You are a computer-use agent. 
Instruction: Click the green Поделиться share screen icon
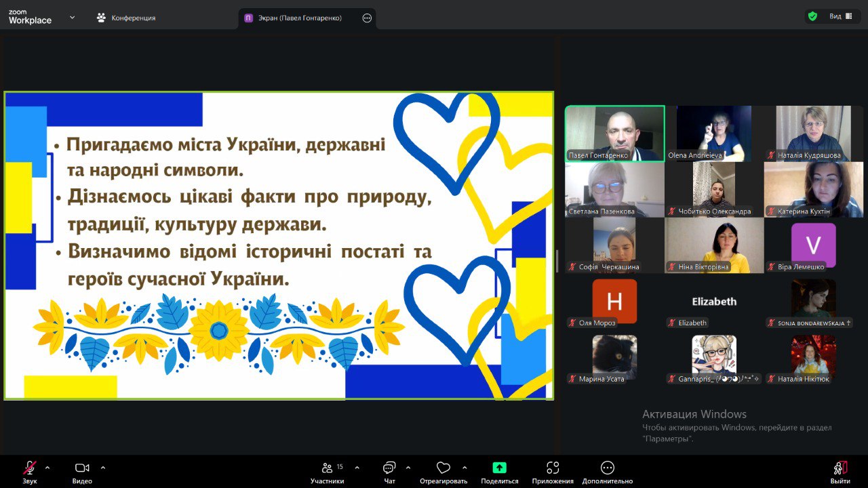pyautogui.click(x=499, y=468)
